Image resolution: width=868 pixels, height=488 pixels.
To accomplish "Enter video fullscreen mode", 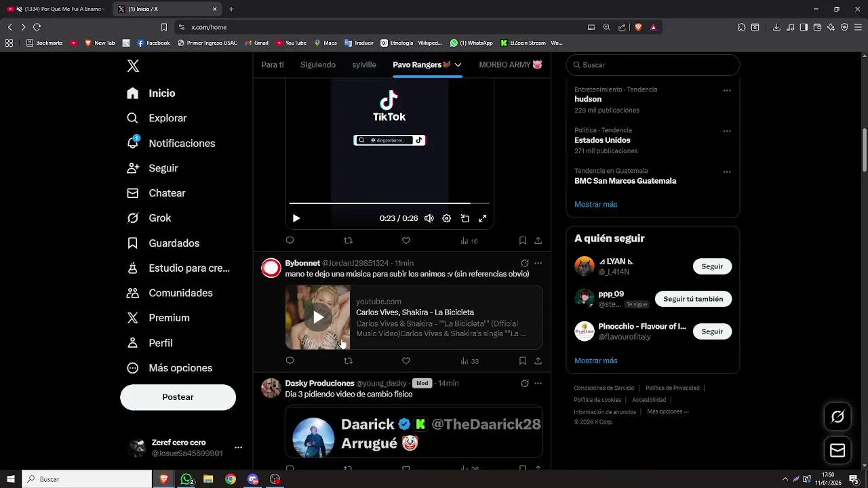I will coord(483,218).
